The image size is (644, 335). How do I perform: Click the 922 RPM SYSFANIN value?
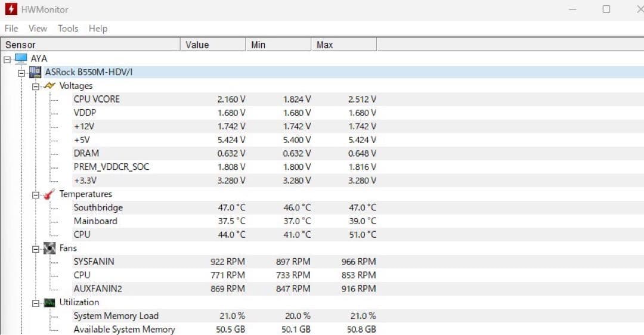[x=228, y=262]
